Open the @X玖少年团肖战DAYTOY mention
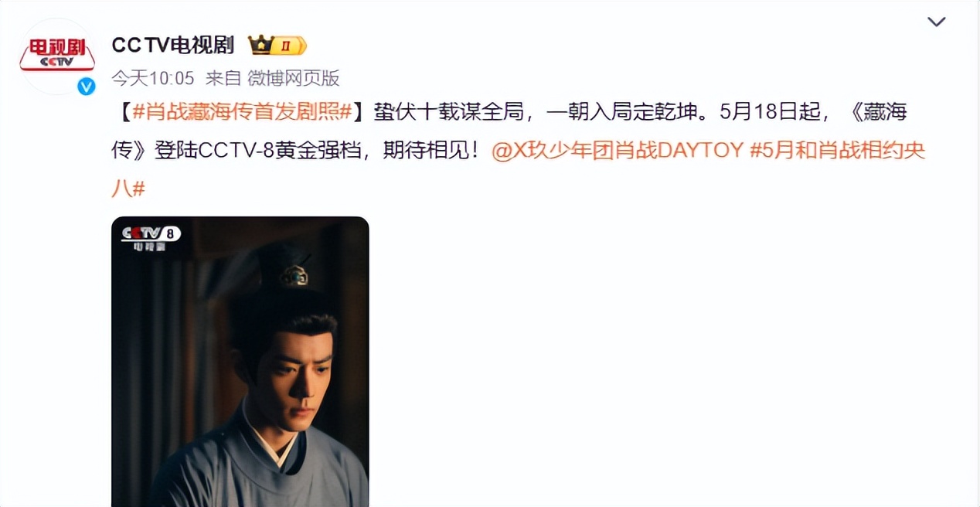This screenshot has width=980, height=507. coord(617,150)
